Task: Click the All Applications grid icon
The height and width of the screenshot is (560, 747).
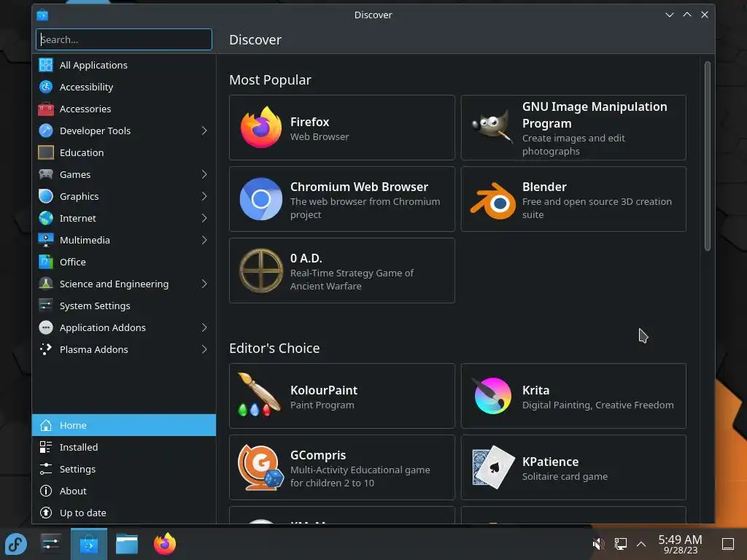Action: click(46, 65)
